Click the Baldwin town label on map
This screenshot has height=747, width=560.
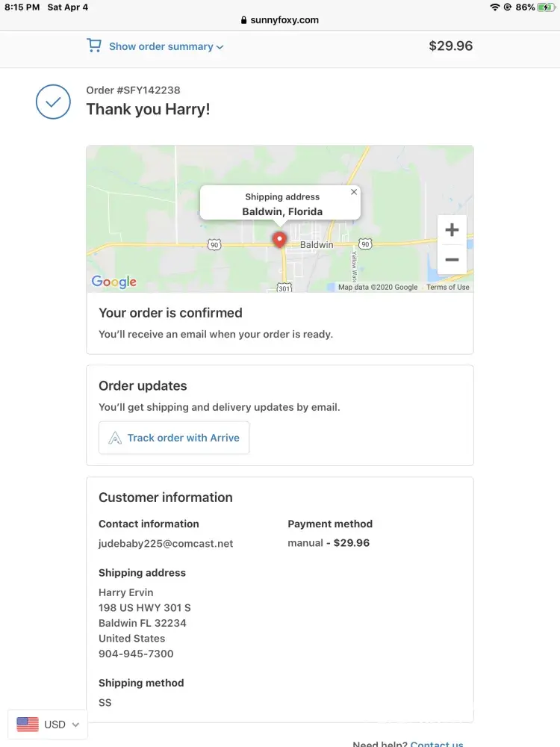point(317,245)
